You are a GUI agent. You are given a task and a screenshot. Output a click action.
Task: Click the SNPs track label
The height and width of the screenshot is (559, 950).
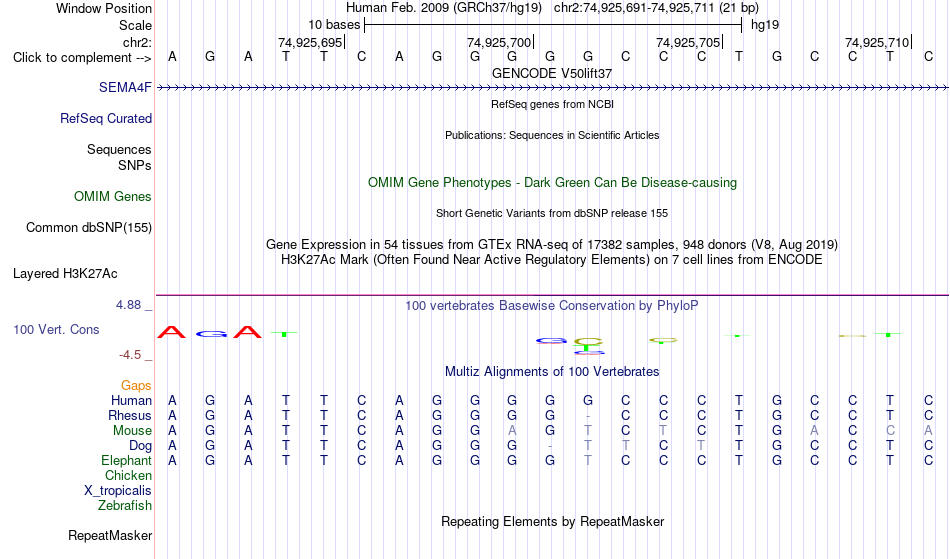pos(135,165)
